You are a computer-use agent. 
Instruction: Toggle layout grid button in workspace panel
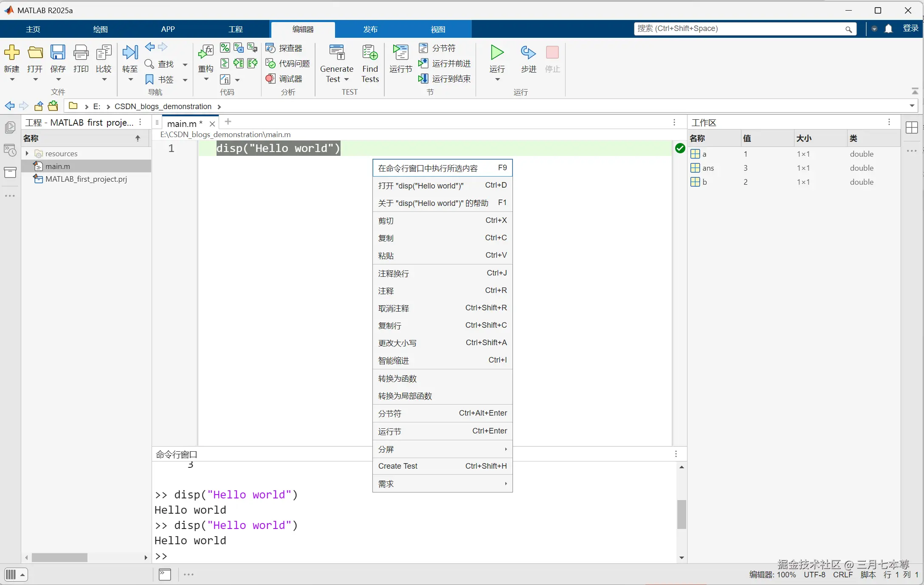coord(912,127)
